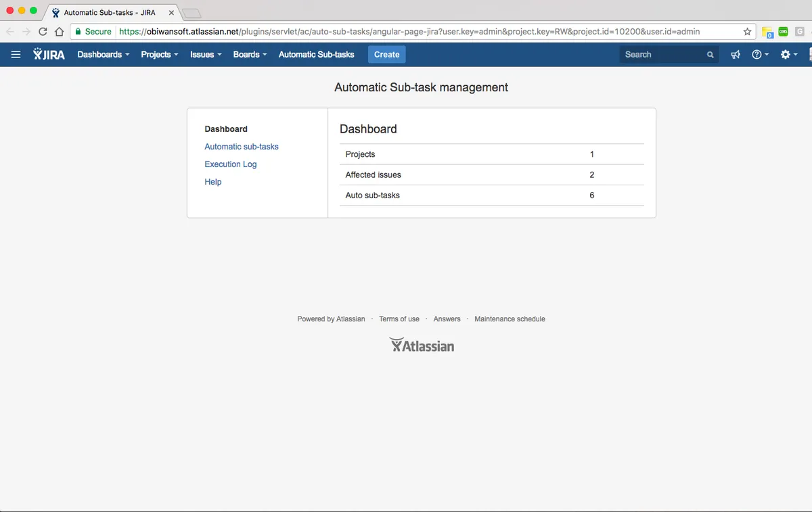The width and height of the screenshot is (812, 512).
Task: Open a new browser tab
Action: click(x=191, y=13)
